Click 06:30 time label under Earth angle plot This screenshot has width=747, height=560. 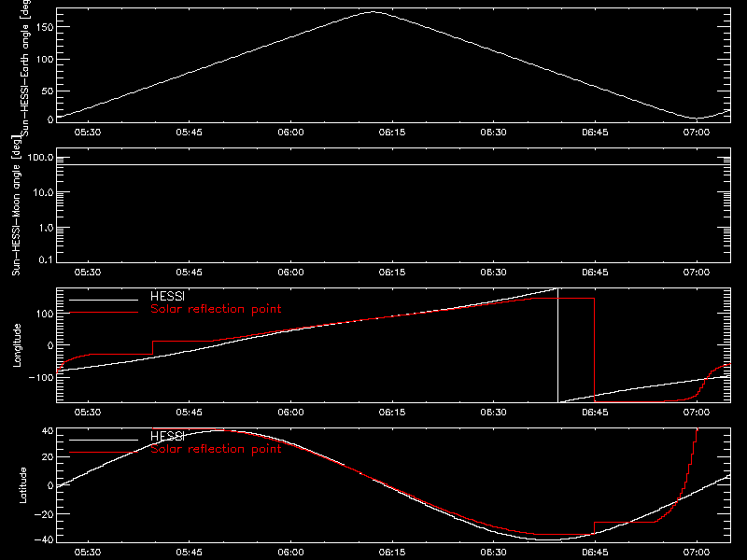click(494, 133)
